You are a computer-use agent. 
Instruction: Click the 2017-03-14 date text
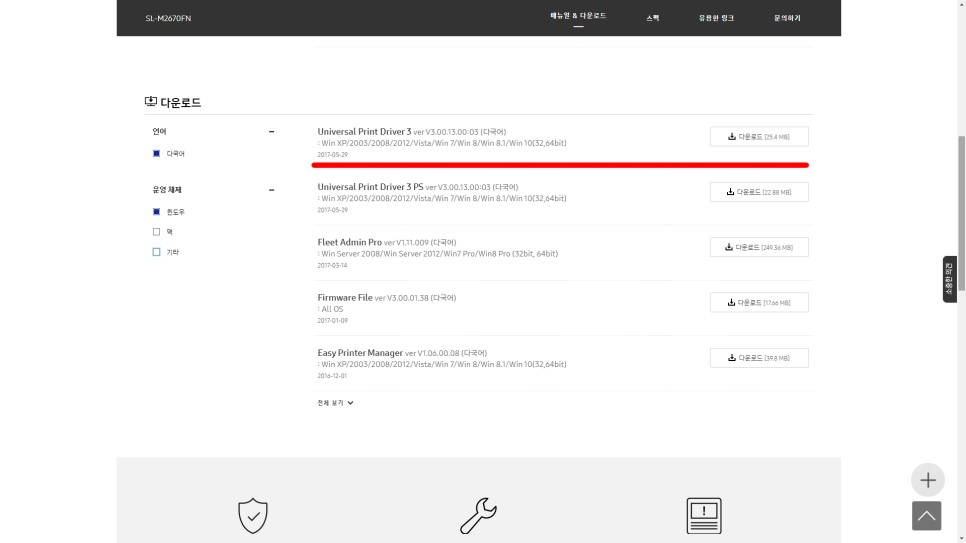(332, 266)
